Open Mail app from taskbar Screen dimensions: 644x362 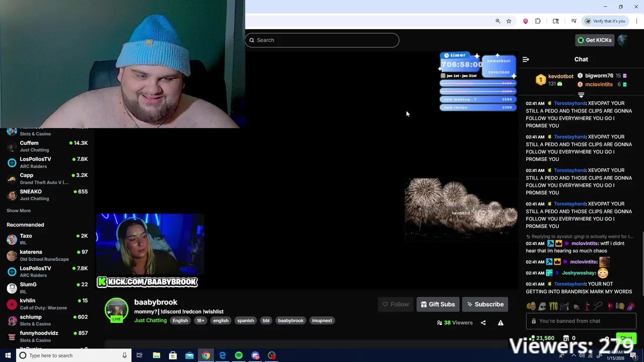[x=189, y=355]
